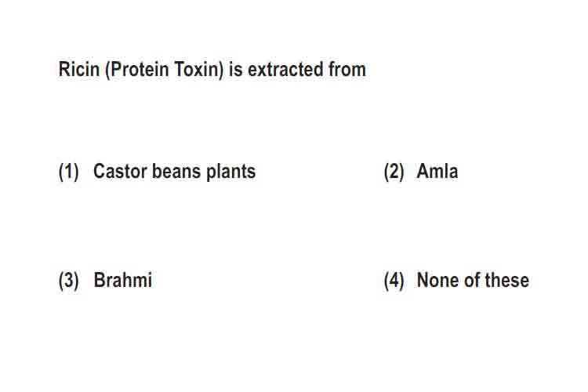This screenshot has width=588, height=392.
Task: Click the word 'Castor' in option one
Action: click(120, 172)
